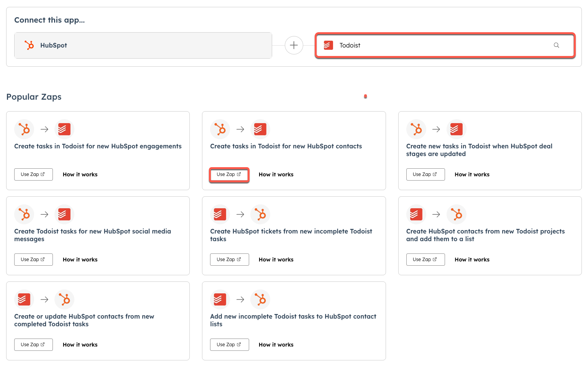Image resolution: width=588 pixels, height=365 pixels.
Task: Show How it works for contact lists Zap
Action: [x=276, y=345]
